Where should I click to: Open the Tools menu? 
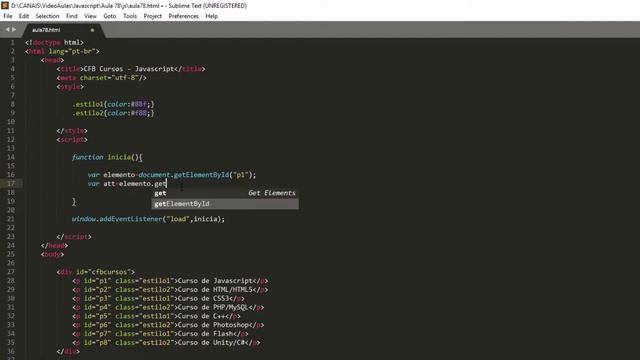[130, 16]
